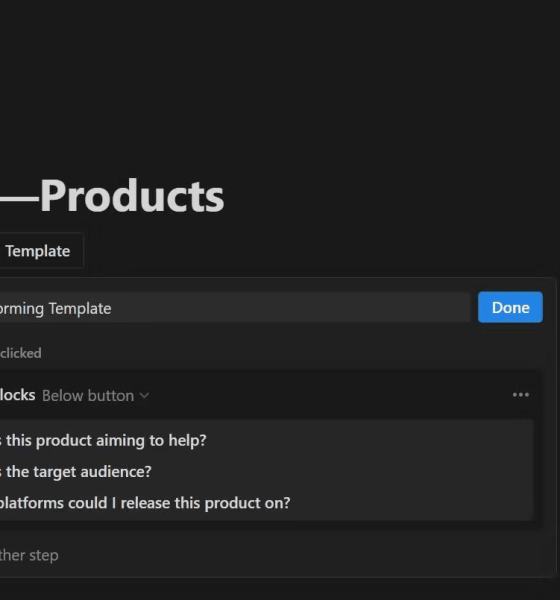
Task: Select the line about product aiming to help
Action: pos(103,440)
